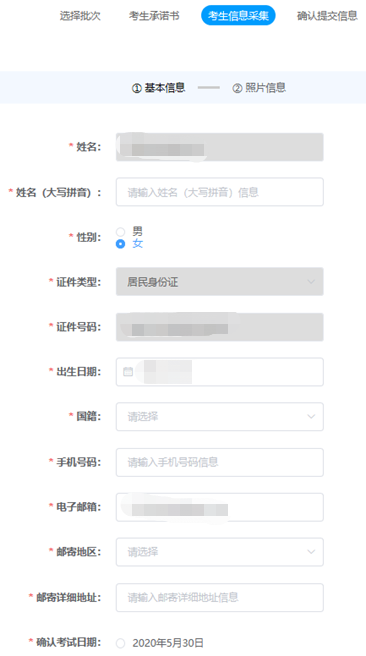366x656 pixels.
Task: Focus the 姓名（大写拼音）input field
Action: tap(220, 192)
